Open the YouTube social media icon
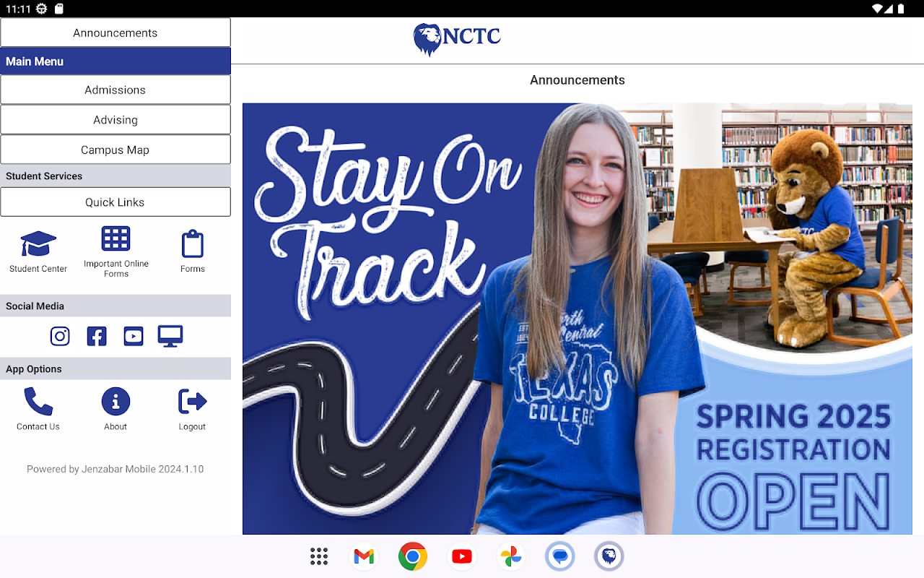 (134, 336)
